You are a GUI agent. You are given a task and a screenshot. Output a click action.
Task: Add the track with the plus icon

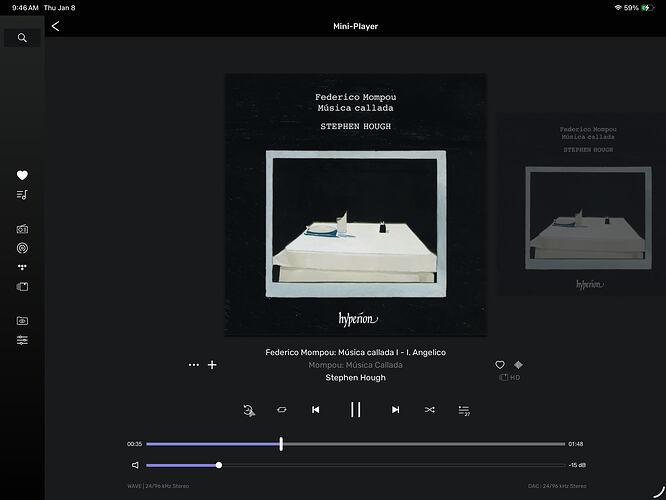pos(212,365)
